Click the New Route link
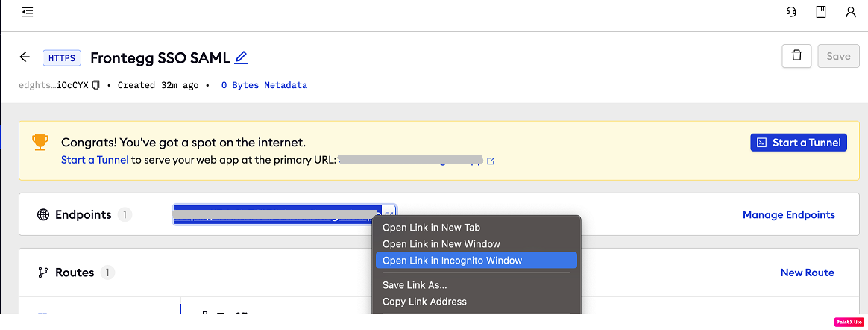 [807, 273]
